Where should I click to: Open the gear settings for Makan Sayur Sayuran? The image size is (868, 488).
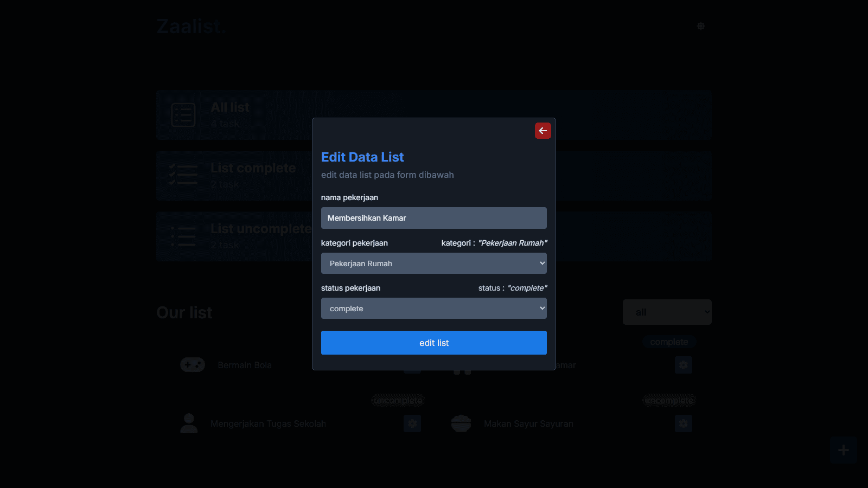click(683, 423)
